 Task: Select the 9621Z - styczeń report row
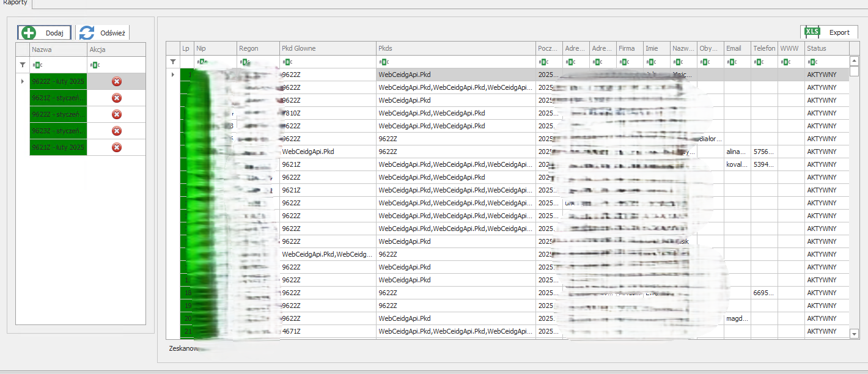[58, 98]
